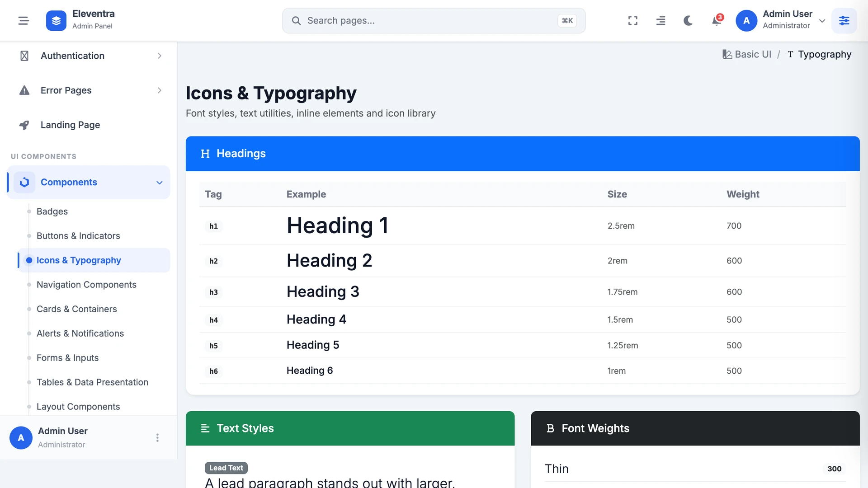
Task: Expand the Authentication menu chevron
Action: pyautogui.click(x=160, y=56)
